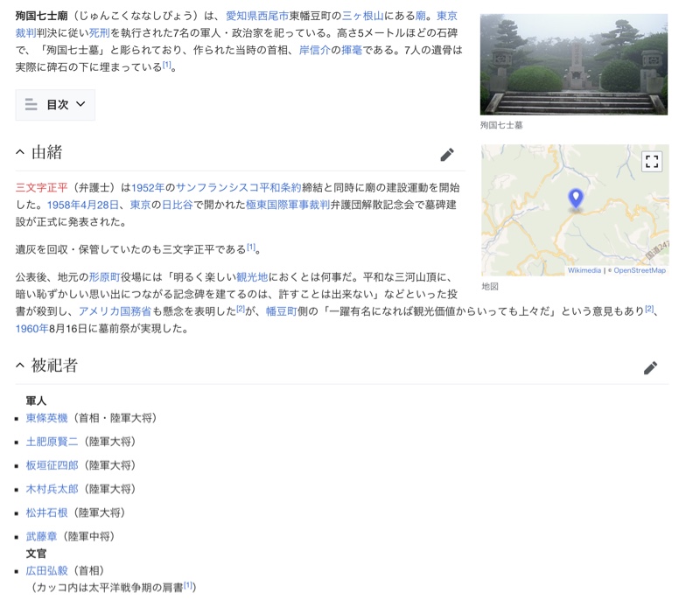This screenshot has height=600, width=700.
Task: Click the map of the shrine location
Action: coord(575,210)
